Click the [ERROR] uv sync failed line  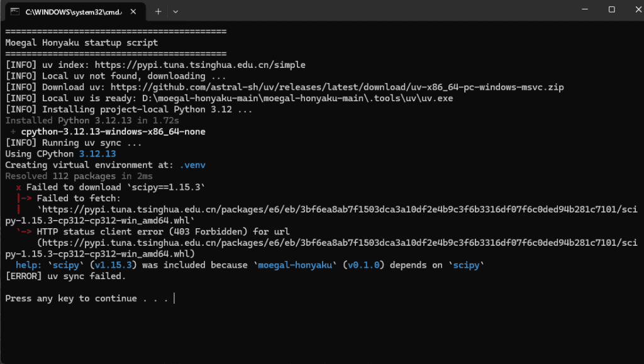tap(65, 276)
